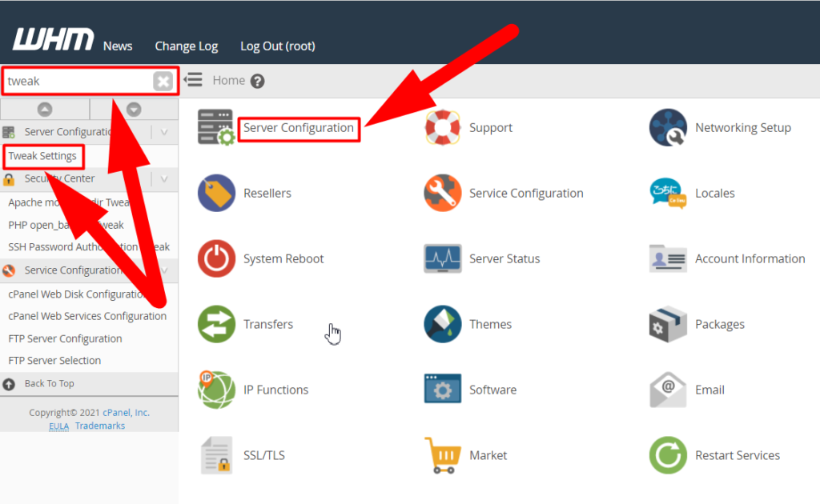Viewport: 820px width, 504px height.
Task: Click Log Out (root)
Action: point(278,46)
